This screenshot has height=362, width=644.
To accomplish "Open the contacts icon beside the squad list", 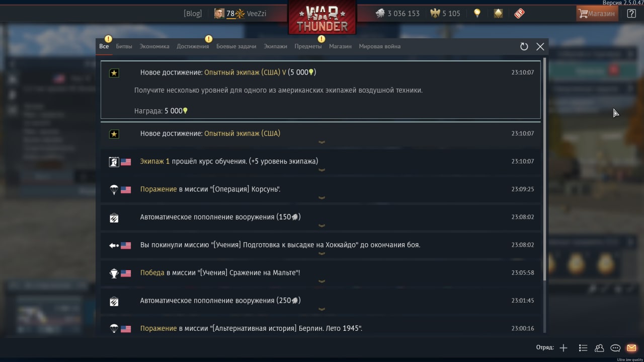I will 599,348.
